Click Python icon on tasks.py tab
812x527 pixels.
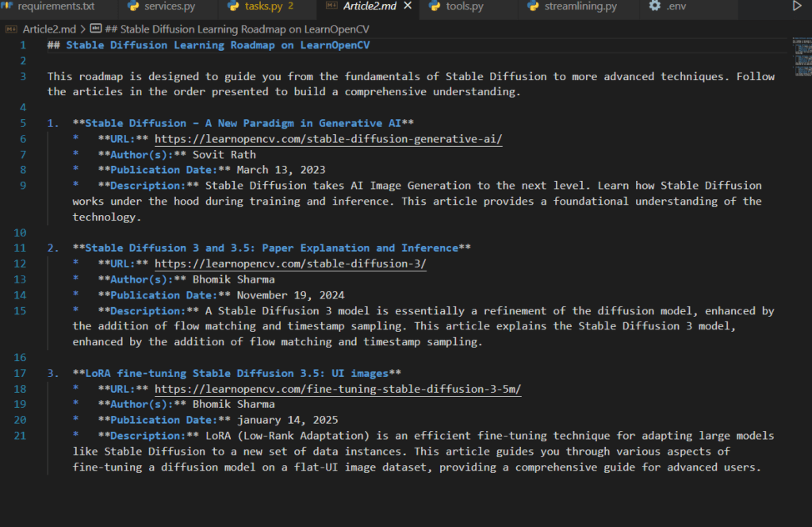pos(232,6)
